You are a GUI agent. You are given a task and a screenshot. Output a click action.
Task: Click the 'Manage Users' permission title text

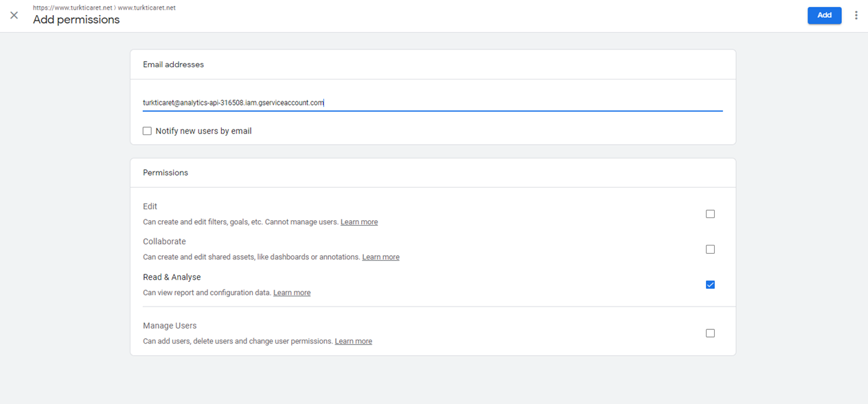[x=170, y=326]
